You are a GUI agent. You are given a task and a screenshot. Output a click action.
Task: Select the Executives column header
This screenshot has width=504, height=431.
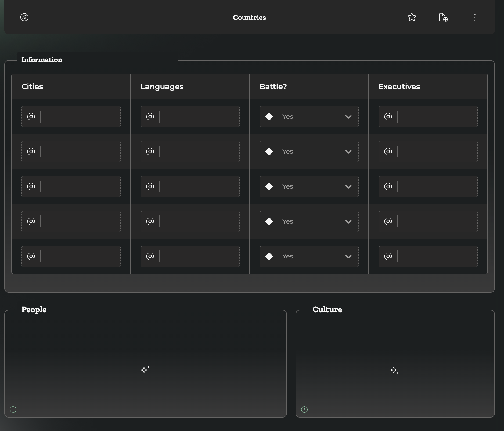point(399,87)
